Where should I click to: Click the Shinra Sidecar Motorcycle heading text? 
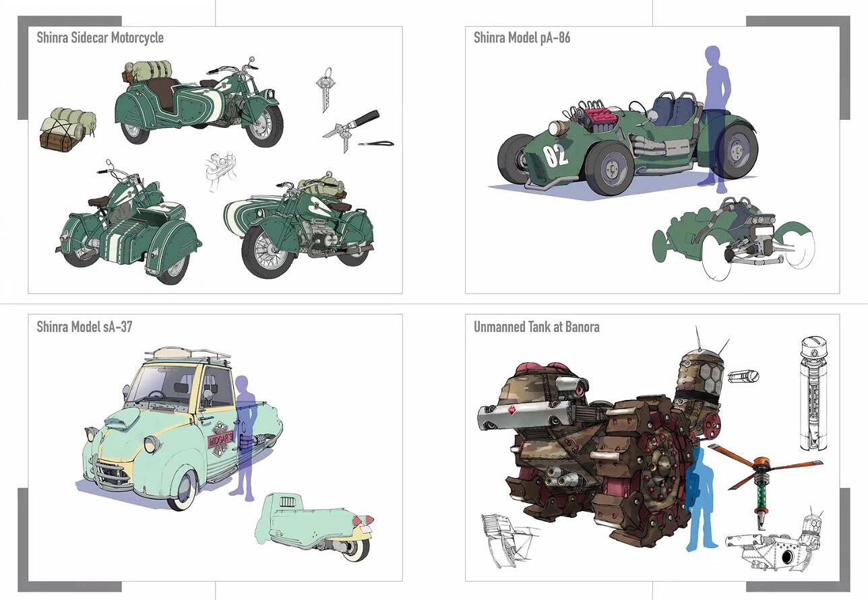coord(100,38)
